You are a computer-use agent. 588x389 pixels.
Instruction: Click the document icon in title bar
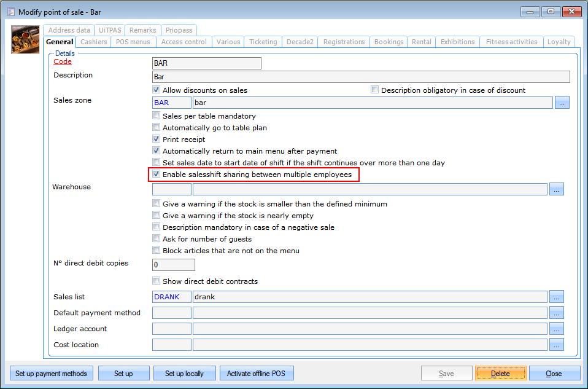10,12
